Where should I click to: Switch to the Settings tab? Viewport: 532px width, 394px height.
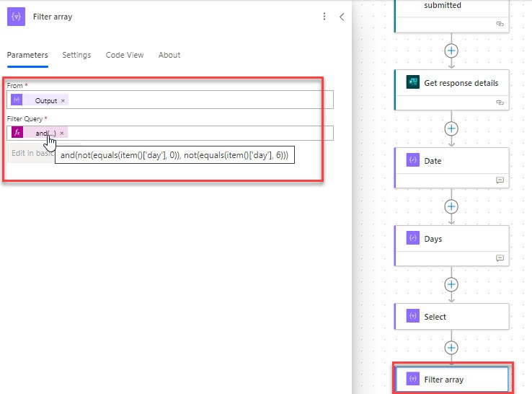point(76,55)
